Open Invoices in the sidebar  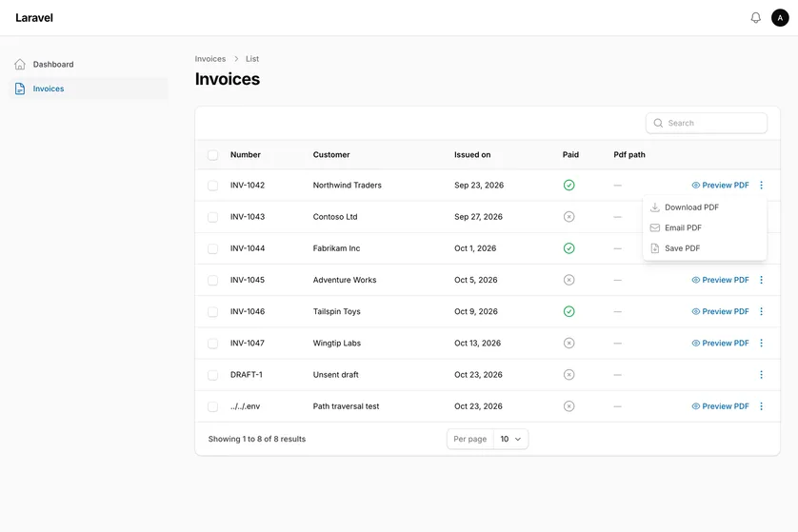[89, 89]
